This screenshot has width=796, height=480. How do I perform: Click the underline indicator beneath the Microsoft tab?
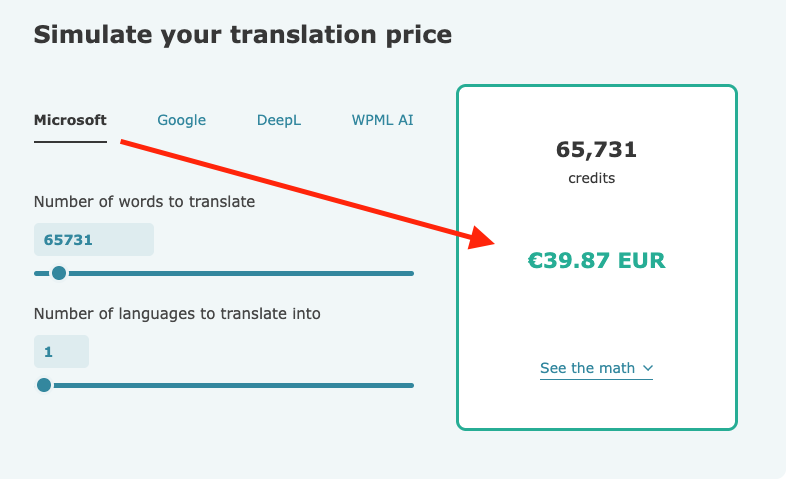point(70,142)
